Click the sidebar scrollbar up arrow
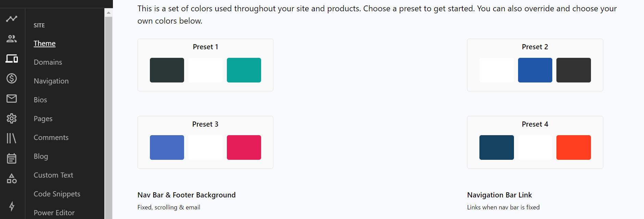The width and height of the screenshot is (644, 219). click(x=108, y=13)
